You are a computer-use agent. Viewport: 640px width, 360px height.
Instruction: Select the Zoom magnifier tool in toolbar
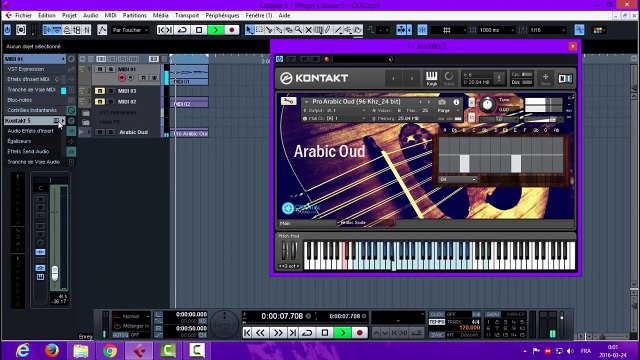[299, 30]
